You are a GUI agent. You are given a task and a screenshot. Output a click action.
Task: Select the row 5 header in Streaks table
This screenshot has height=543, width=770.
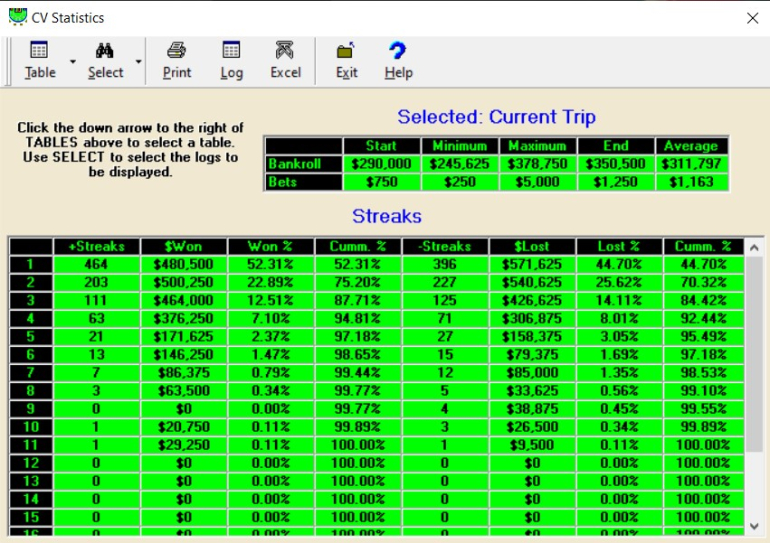[30, 337]
